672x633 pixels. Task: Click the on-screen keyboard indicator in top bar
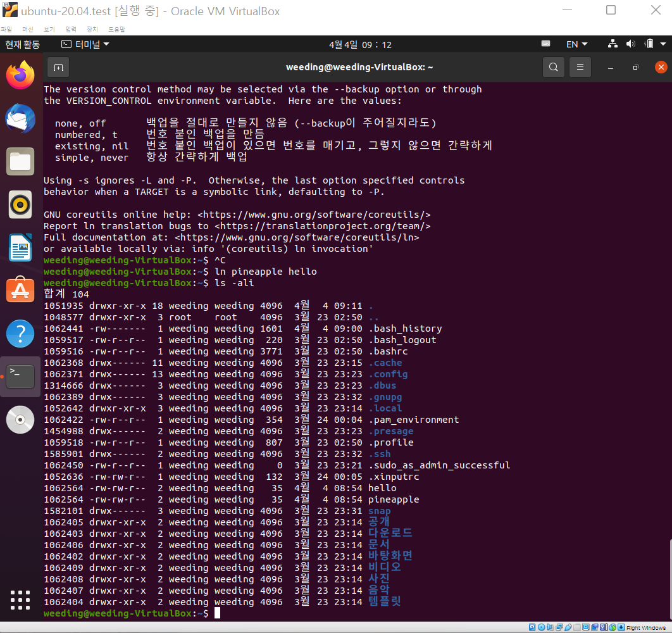pos(545,44)
